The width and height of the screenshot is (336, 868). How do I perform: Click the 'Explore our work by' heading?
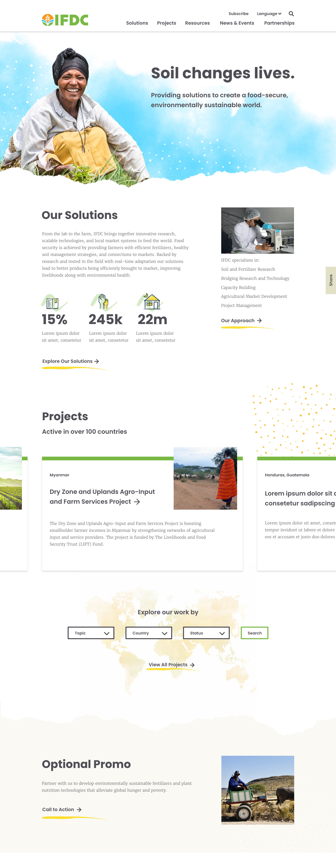point(168,612)
